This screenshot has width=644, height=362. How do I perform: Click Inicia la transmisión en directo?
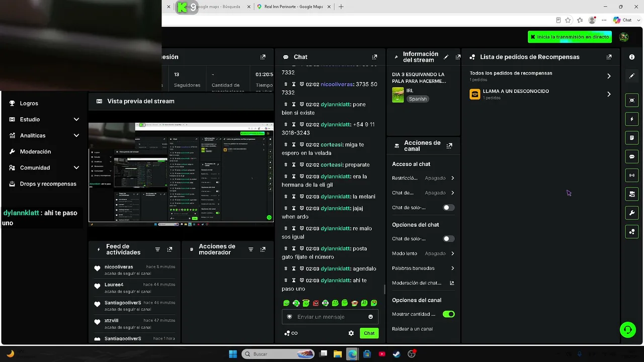coord(570,37)
